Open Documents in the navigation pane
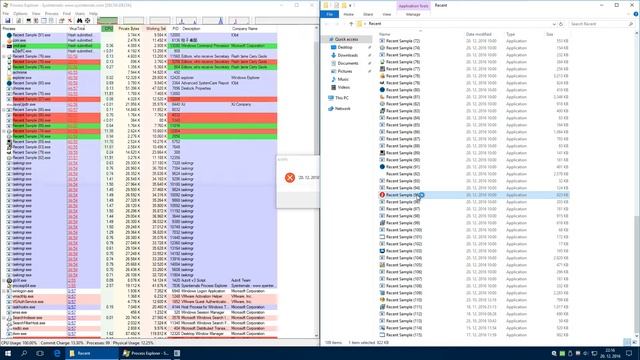Viewport: 640px width, 360px height. 348,63
